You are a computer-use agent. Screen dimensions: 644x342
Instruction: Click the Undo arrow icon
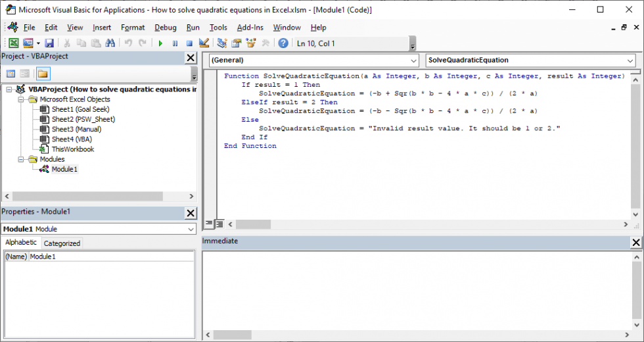coord(128,43)
